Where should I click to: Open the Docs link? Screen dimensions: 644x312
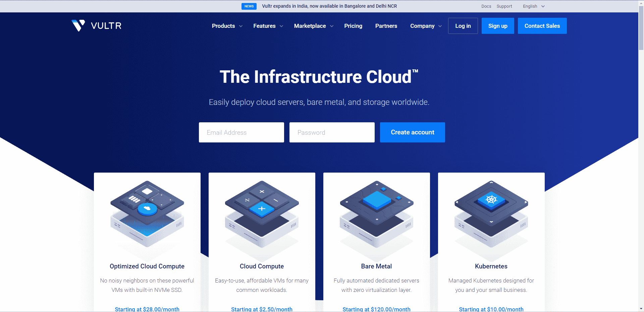486,6
